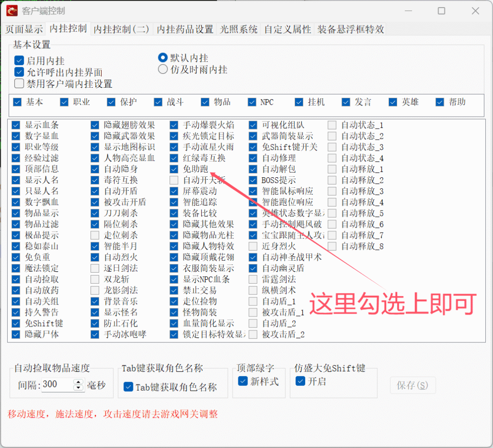
Task: Uncheck 显示血条
Action: (16, 124)
